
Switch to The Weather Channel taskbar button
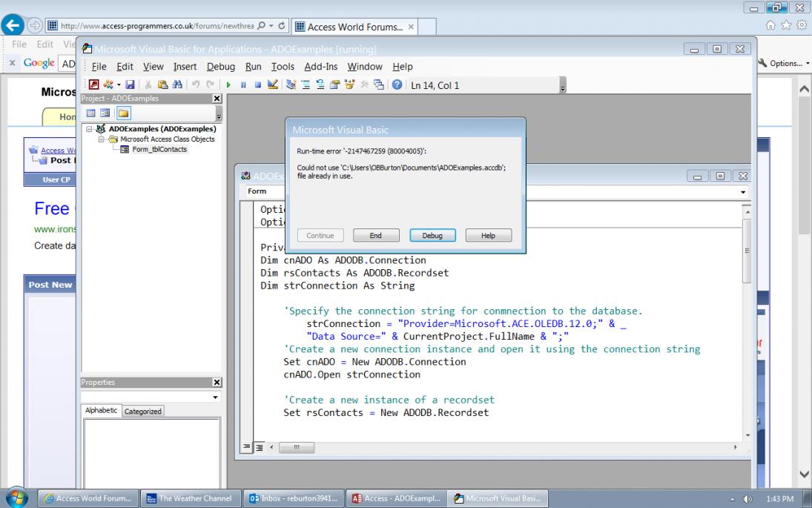coord(191,498)
